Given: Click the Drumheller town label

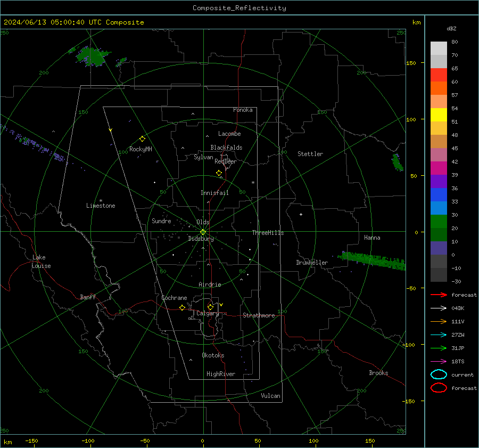Looking at the screenshot, I should pos(312,263).
